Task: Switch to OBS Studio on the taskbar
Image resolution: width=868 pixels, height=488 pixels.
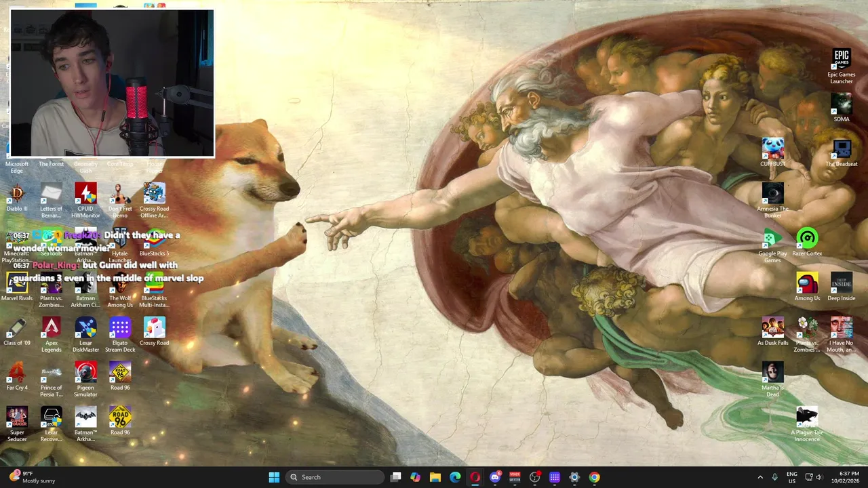Action: (x=534, y=477)
